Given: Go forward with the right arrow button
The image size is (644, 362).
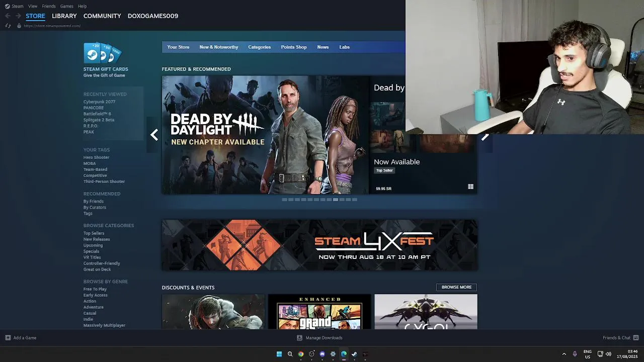Looking at the screenshot, I should coord(18,16).
